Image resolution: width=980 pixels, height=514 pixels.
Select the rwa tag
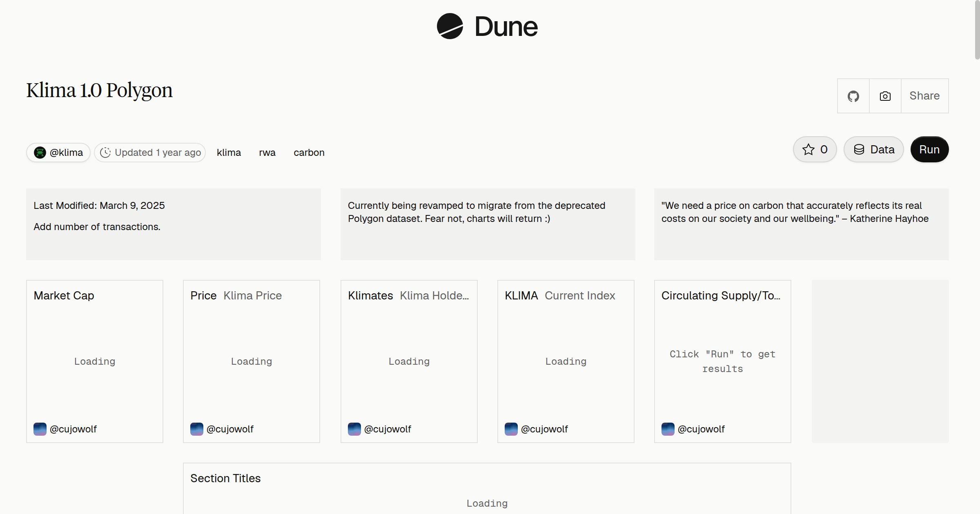click(267, 153)
